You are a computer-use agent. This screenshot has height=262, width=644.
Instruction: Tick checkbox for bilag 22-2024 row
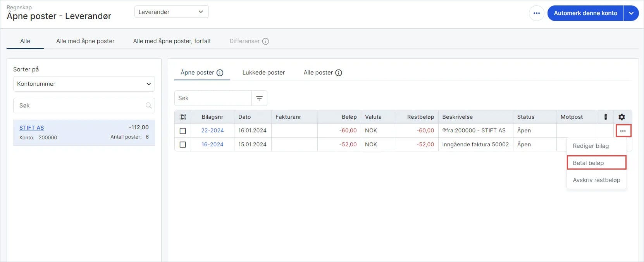pyautogui.click(x=183, y=131)
